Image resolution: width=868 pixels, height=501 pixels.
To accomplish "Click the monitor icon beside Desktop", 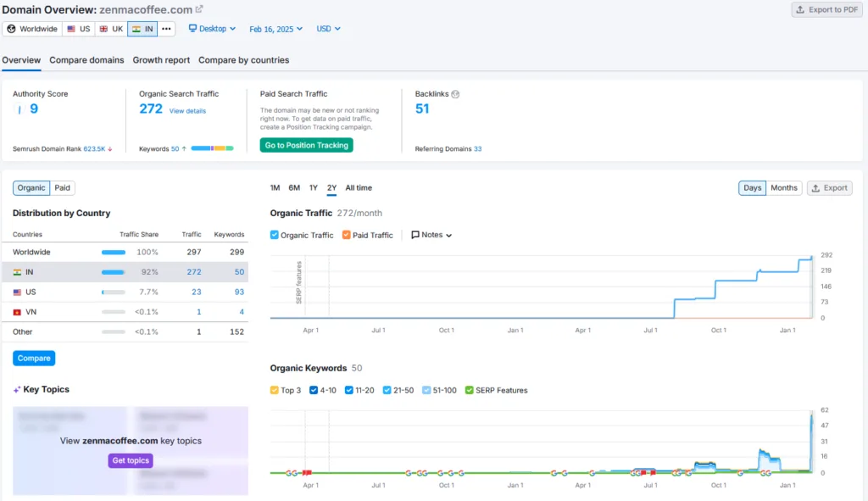I will click(x=192, y=28).
